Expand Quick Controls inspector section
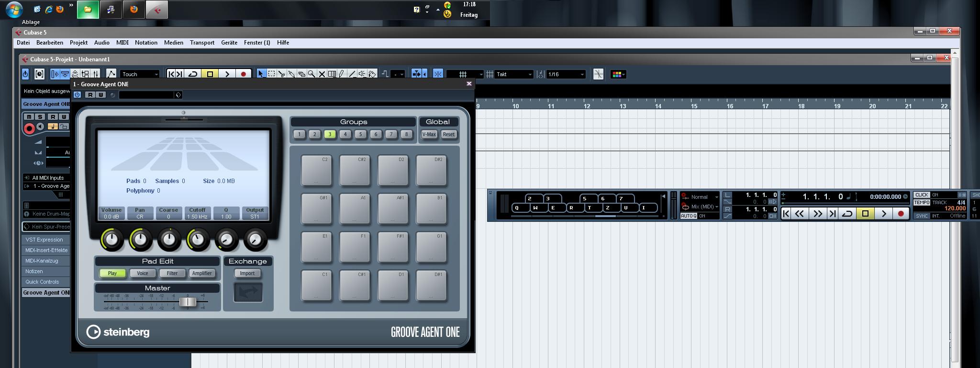The height and width of the screenshot is (368, 980). point(46,282)
